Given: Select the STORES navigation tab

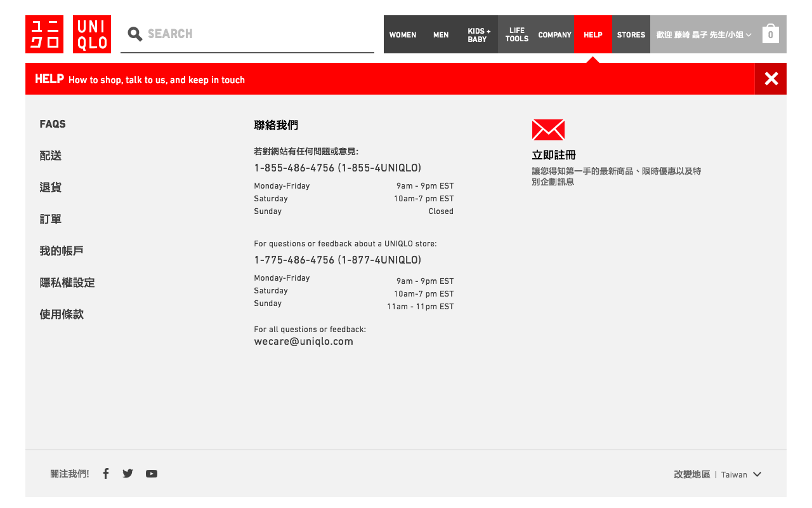Looking at the screenshot, I should pos(631,35).
